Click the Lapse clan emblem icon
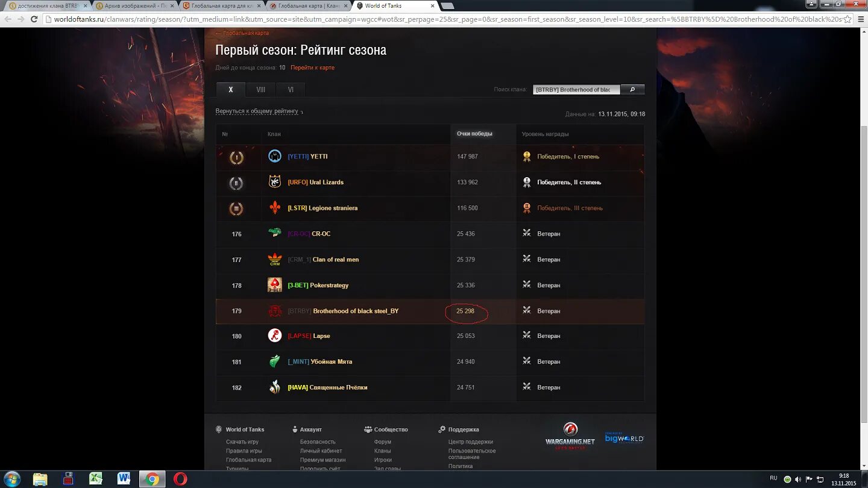Image resolution: width=868 pixels, height=488 pixels. pyautogui.click(x=275, y=336)
